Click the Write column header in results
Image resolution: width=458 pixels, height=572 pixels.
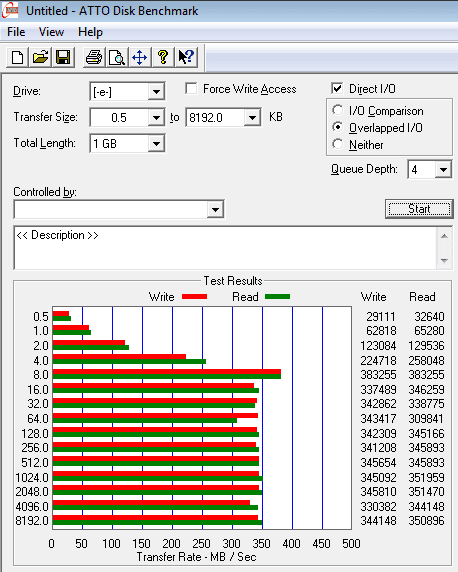tap(373, 297)
